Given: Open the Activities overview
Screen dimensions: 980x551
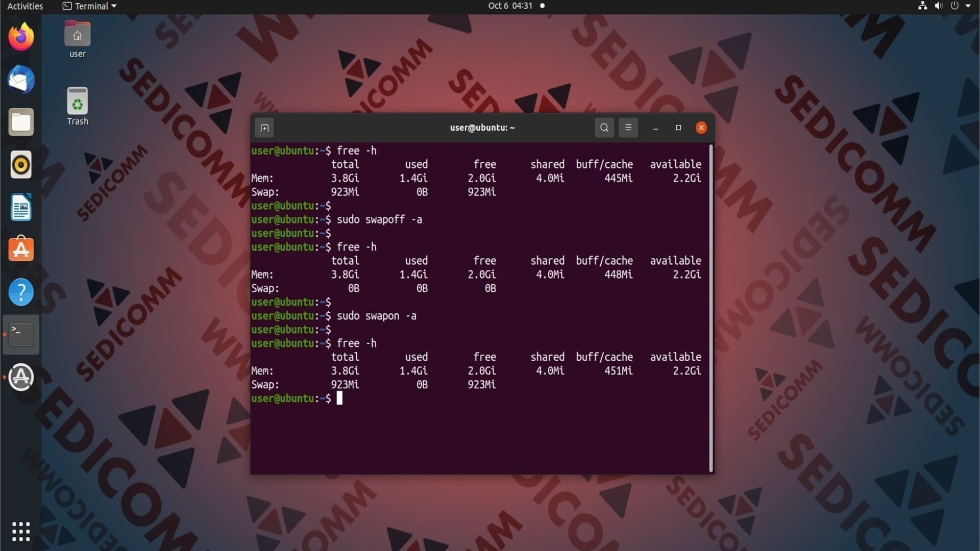Looking at the screenshot, I should pyautogui.click(x=25, y=6).
